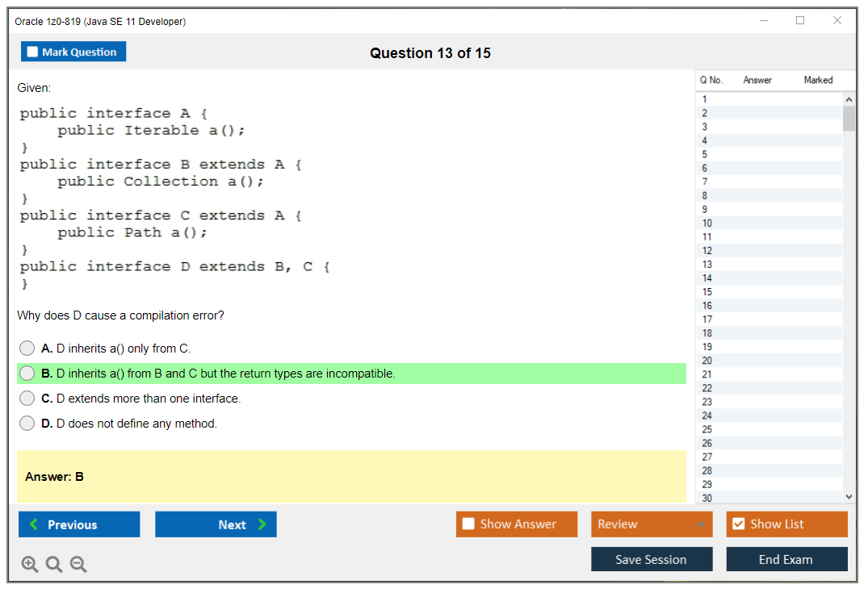Maximize the exam window

click(x=800, y=21)
